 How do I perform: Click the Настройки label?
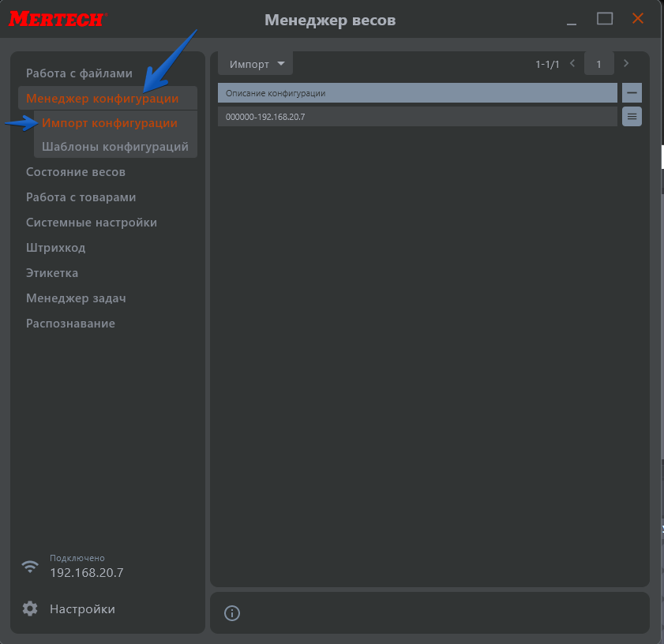(x=82, y=609)
